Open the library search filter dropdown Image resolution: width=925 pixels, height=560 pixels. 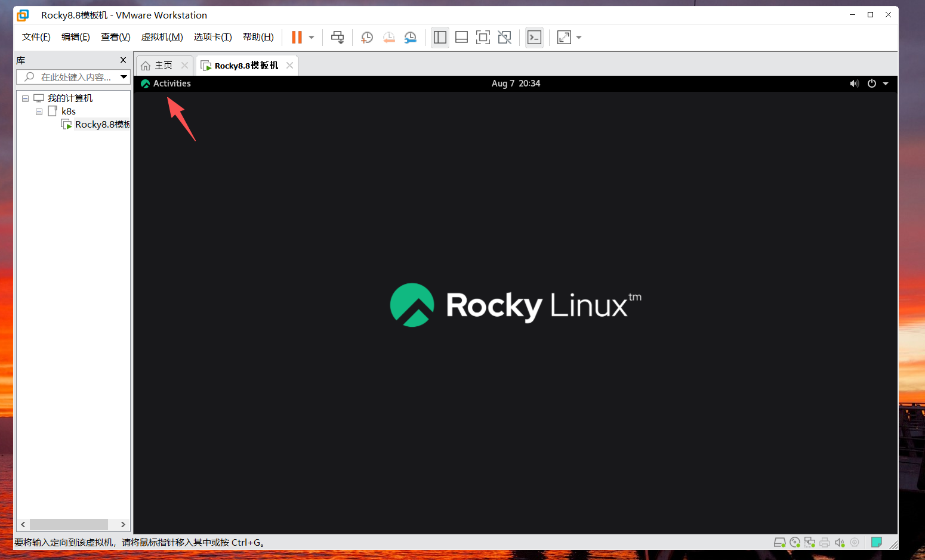click(124, 77)
